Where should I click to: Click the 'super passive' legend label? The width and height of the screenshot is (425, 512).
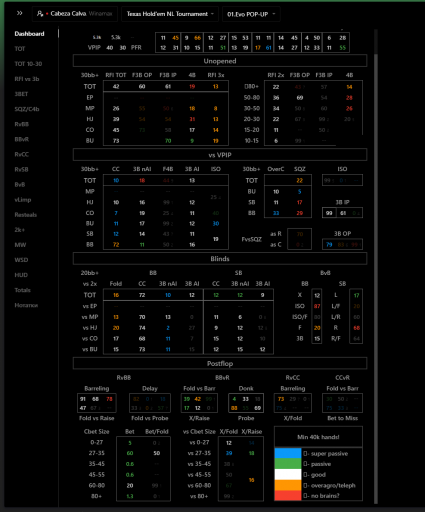point(329,454)
